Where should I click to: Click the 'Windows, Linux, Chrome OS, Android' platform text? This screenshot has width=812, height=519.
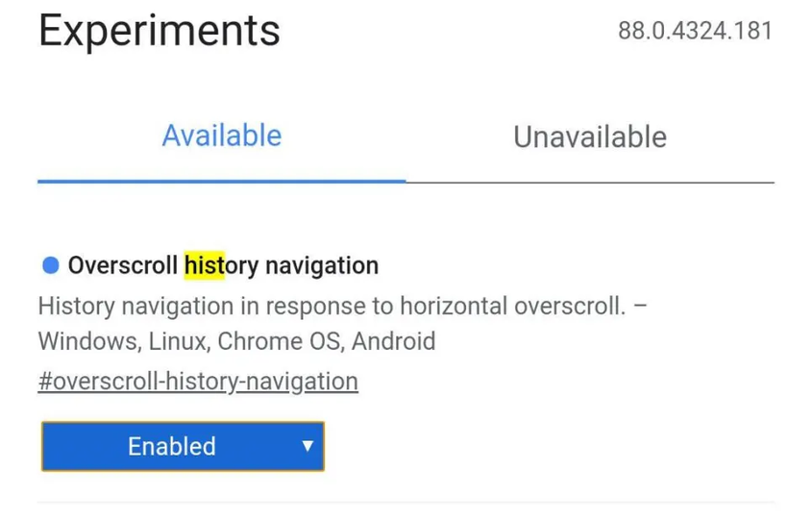pos(236,341)
